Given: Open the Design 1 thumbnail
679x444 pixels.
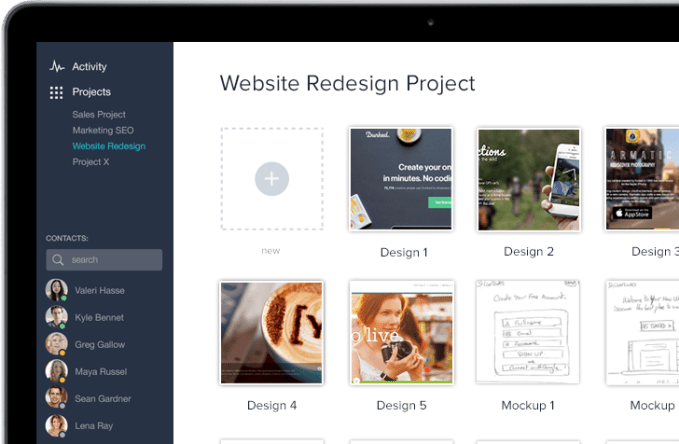Looking at the screenshot, I should click(401, 179).
